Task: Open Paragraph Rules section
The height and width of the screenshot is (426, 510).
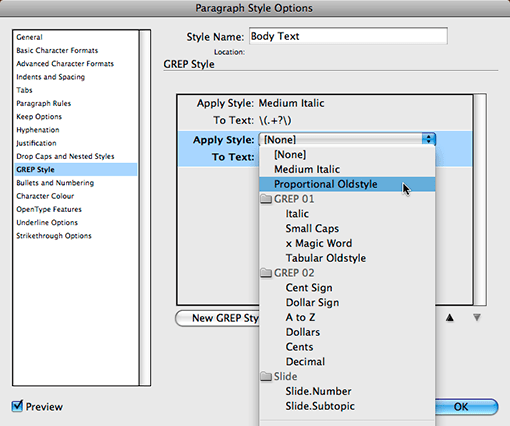Action: (x=44, y=103)
